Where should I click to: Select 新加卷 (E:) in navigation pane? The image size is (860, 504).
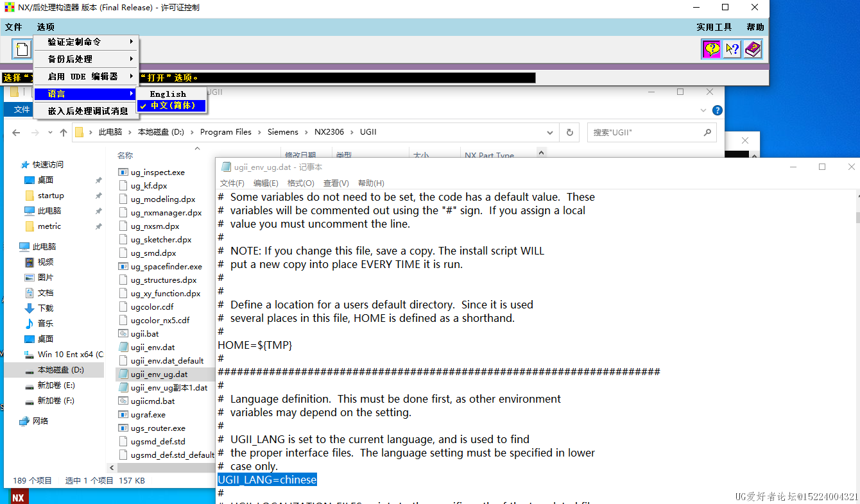[56, 385]
